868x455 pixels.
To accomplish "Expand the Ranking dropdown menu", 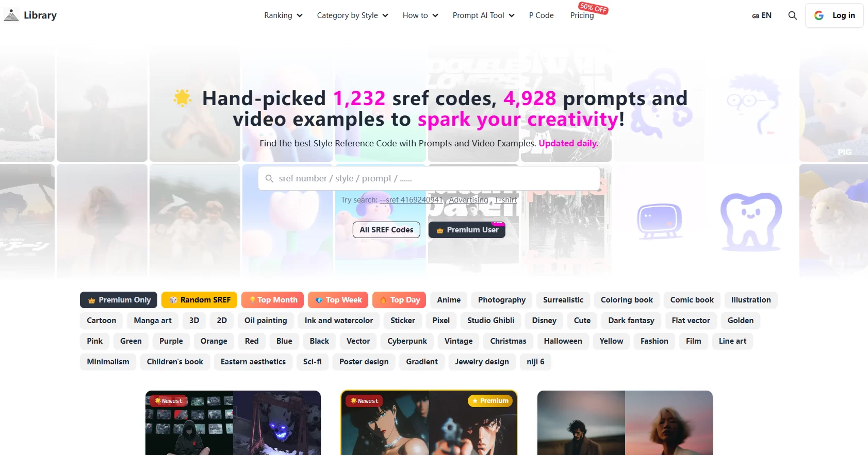I will 283,15.
